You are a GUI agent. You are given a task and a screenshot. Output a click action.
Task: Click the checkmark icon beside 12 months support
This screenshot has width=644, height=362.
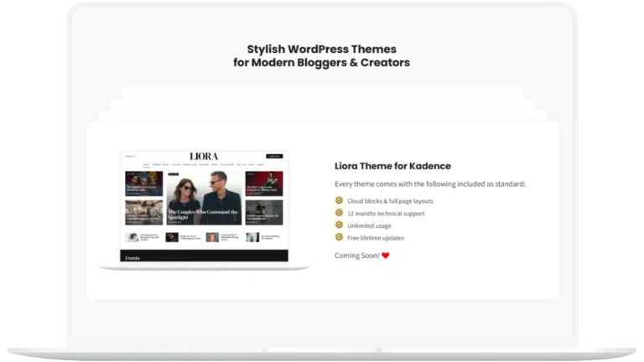(x=339, y=213)
